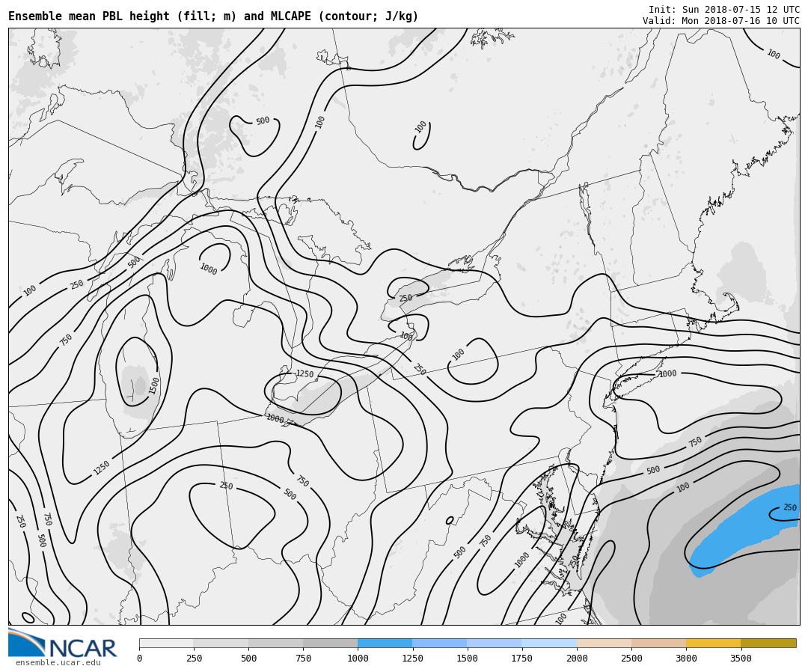The width and height of the screenshot is (808, 672).
Task: Click the 'Init: Sun 2018-07-15 12 UTC' text
Action: (724, 10)
